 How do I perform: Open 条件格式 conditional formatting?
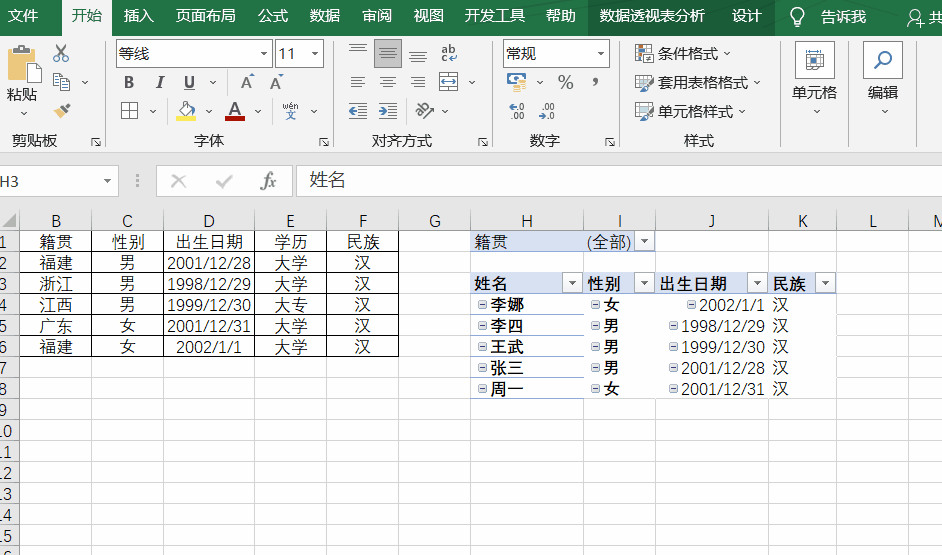point(683,53)
